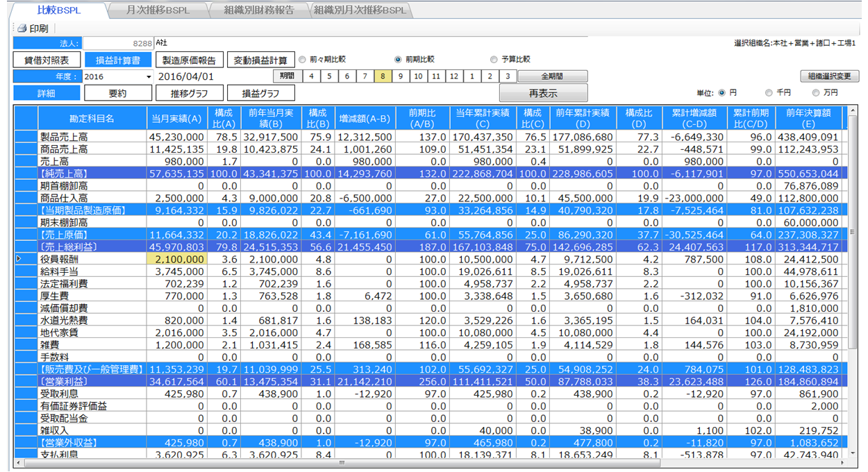This screenshot has width=868, height=472.
Task: Click the 組織選択変更 button
Action: [x=829, y=76]
